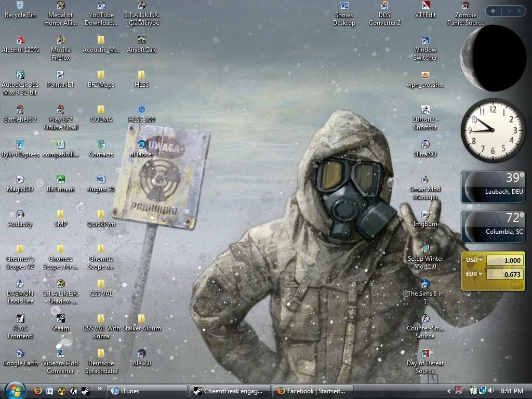Click the YouTube Downloader desktop icon
Screen dimensions: 532x399
point(101,14)
